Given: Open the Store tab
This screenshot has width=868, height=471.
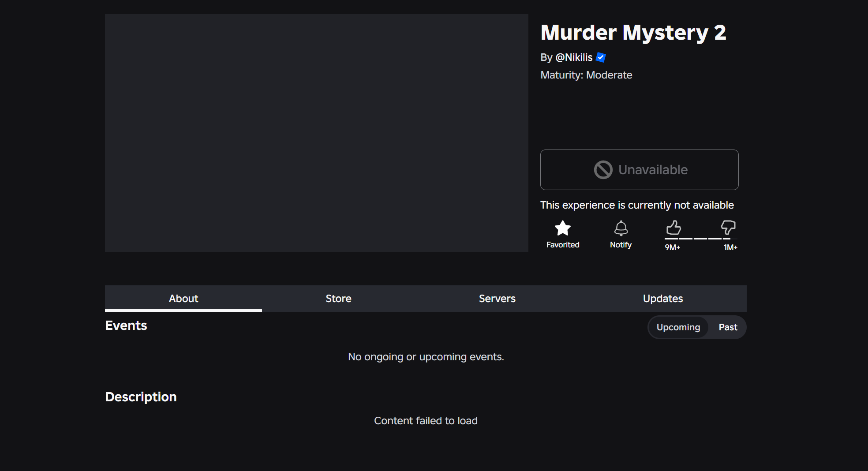Looking at the screenshot, I should click(338, 299).
